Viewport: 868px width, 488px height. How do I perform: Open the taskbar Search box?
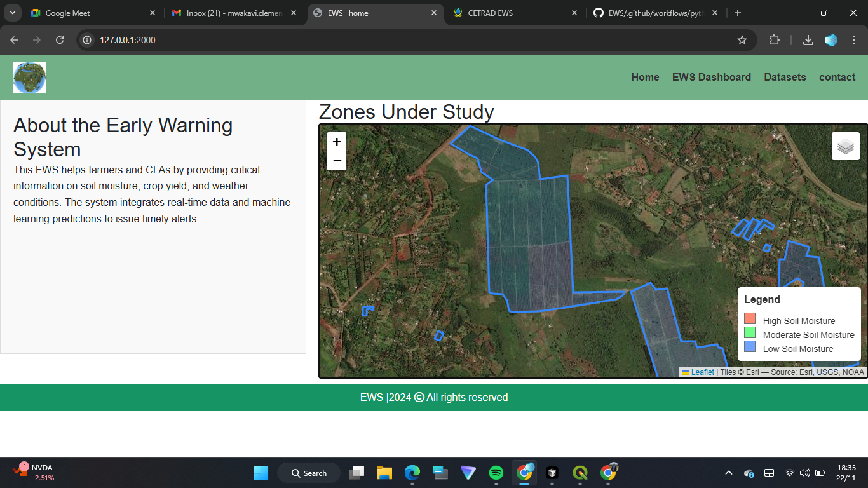coord(309,473)
